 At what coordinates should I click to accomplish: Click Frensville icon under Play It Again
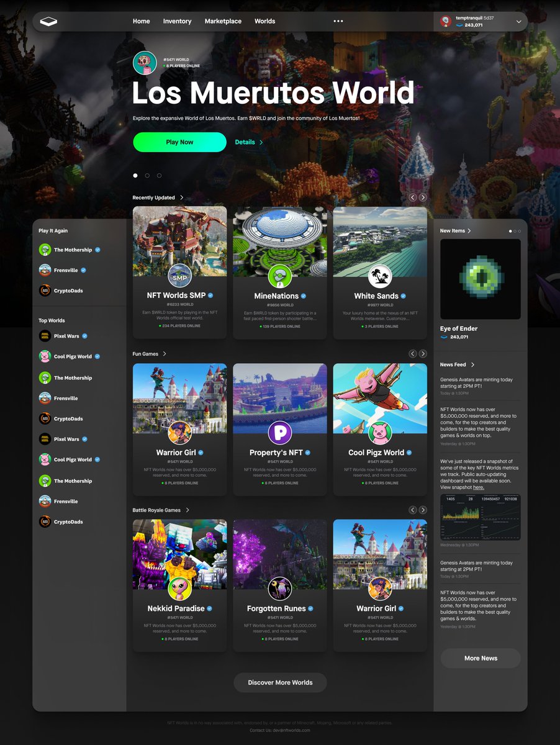tap(45, 270)
